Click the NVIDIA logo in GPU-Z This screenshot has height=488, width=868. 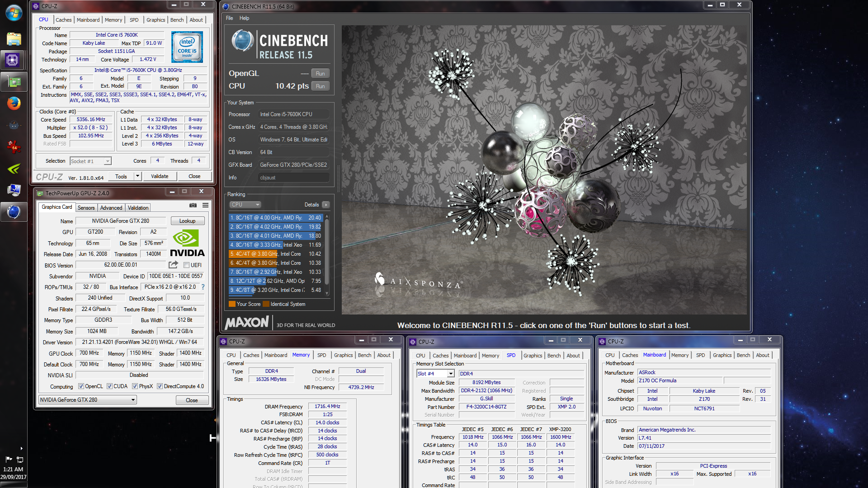[187, 243]
